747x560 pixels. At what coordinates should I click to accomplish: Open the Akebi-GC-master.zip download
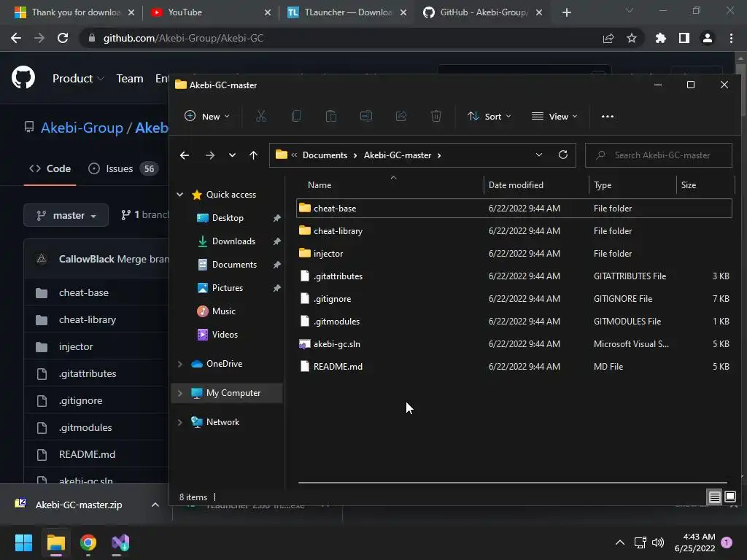coord(79,505)
